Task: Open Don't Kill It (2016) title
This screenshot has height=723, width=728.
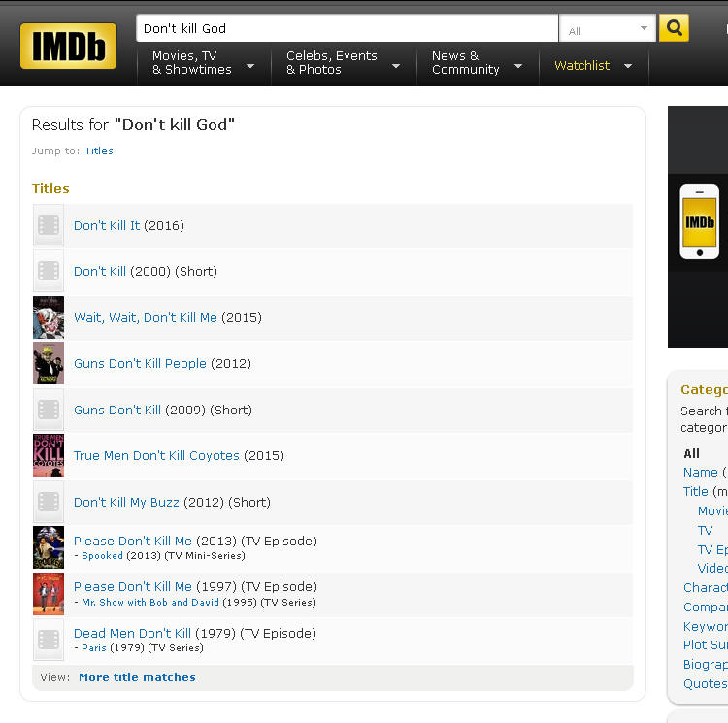Action: coord(107,225)
